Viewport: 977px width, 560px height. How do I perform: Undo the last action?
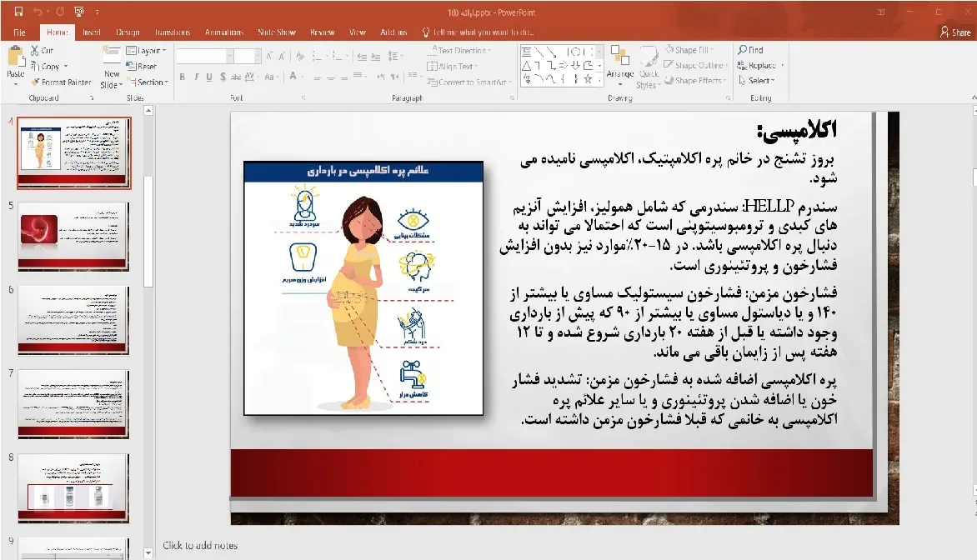click(x=38, y=11)
